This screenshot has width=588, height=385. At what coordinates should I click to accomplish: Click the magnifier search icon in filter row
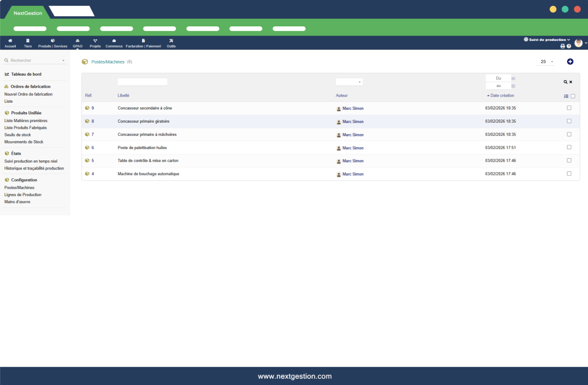[x=565, y=82]
